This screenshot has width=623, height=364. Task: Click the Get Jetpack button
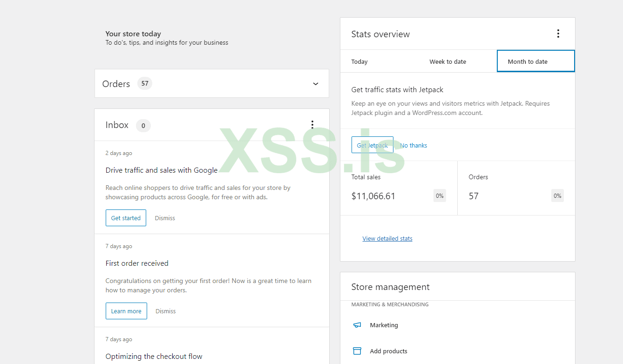372,145
